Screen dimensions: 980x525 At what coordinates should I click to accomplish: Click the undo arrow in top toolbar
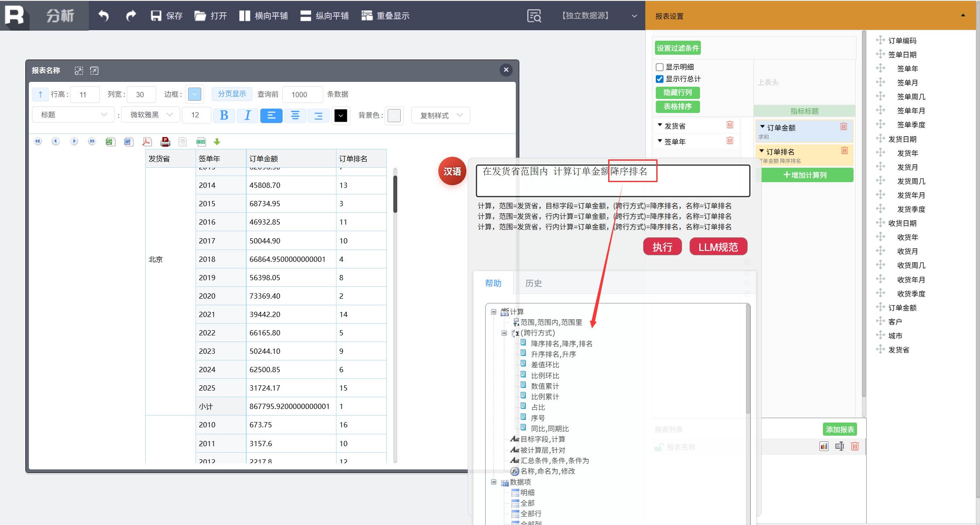[104, 16]
